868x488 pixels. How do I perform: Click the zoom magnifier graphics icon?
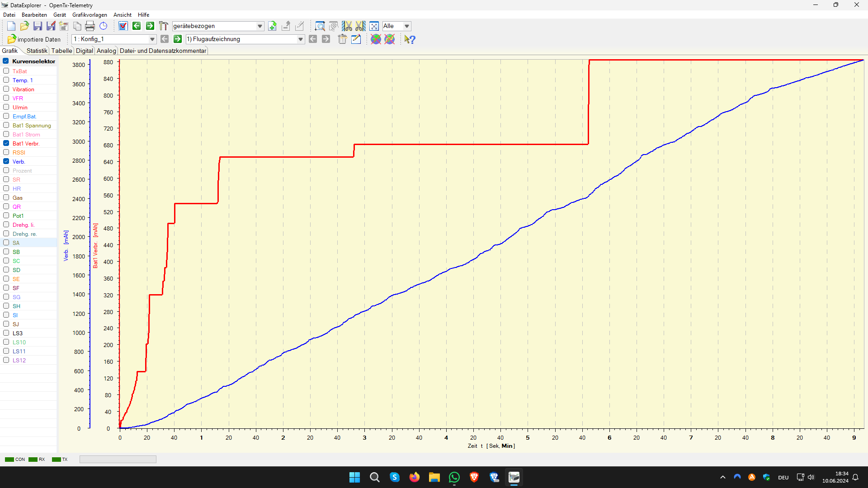pyautogui.click(x=320, y=26)
